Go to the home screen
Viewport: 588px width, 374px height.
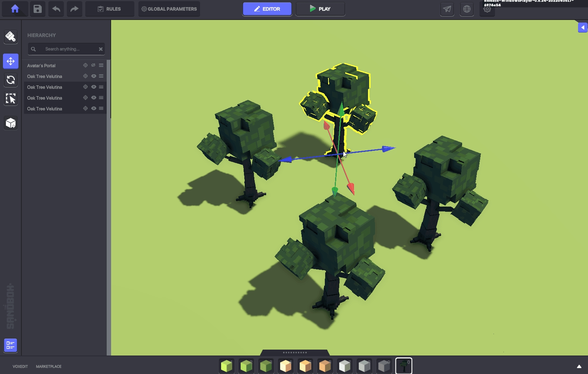(x=15, y=9)
